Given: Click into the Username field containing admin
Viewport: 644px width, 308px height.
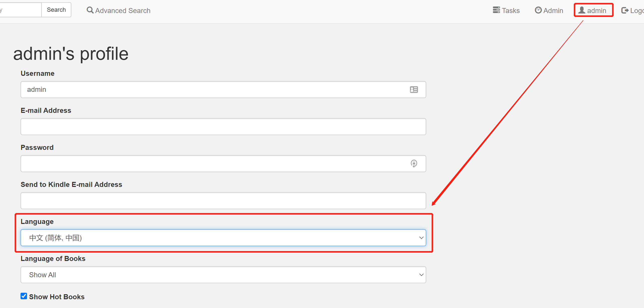Looking at the screenshot, I should (223, 90).
